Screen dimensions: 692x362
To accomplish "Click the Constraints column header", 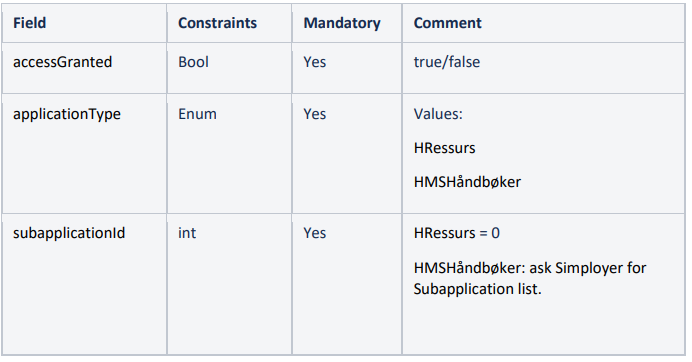I will [217, 23].
